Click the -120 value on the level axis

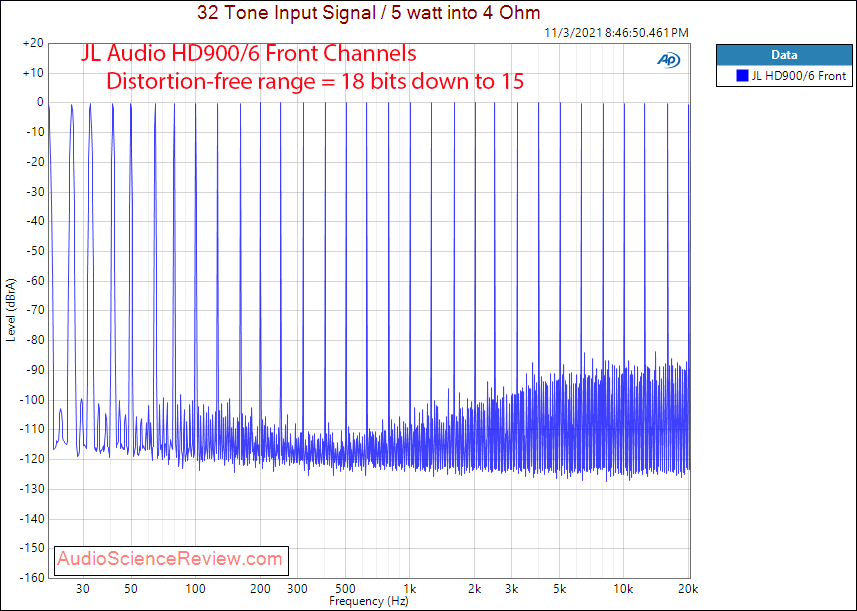point(32,459)
